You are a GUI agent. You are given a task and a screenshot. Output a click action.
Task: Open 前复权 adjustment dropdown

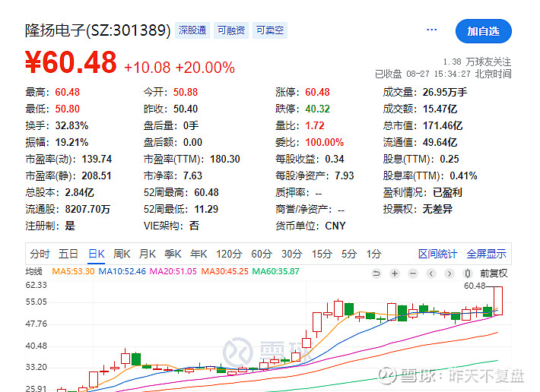pyautogui.click(x=494, y=273)
